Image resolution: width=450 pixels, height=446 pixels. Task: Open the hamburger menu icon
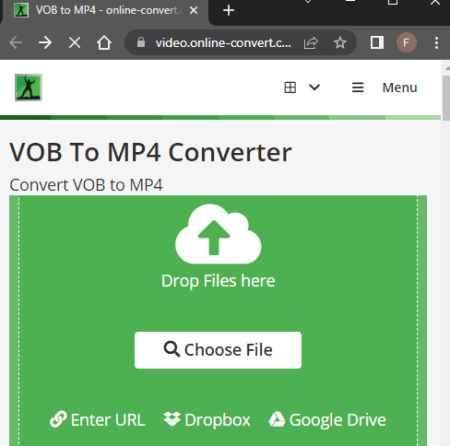point(358,88)
